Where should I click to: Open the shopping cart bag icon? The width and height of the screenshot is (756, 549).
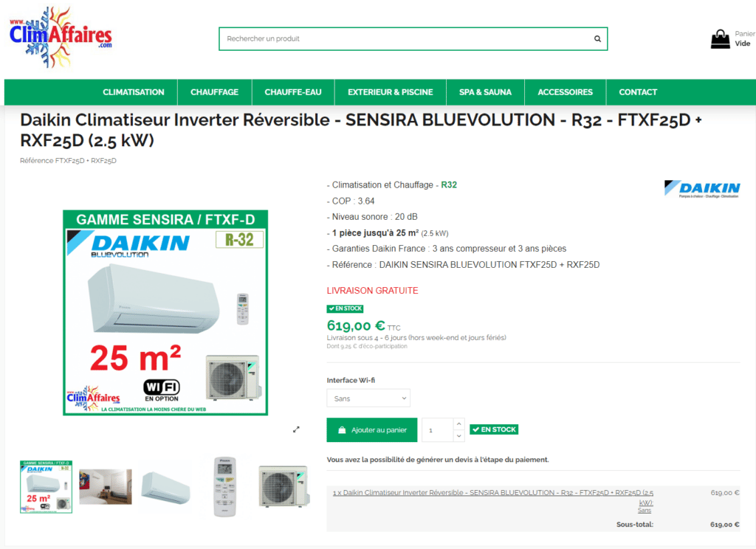pos(721,39)
